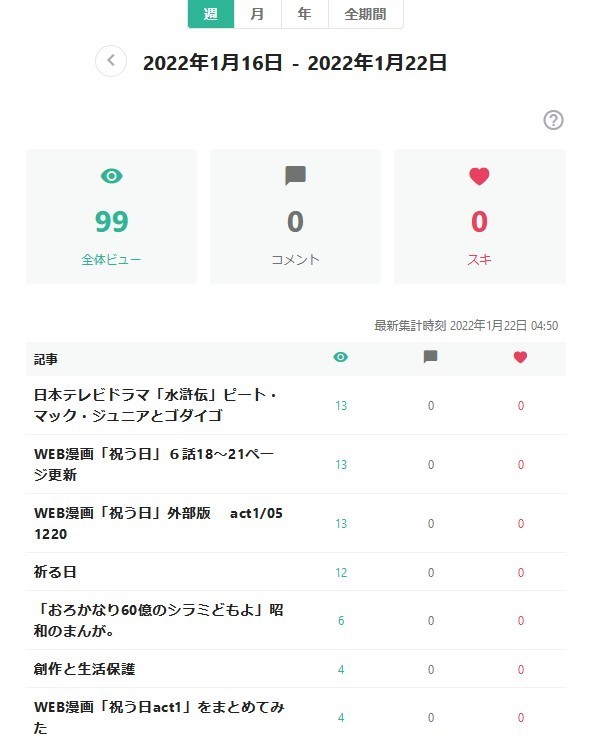Open article 「おろかなり60億のシラミどもよ」
Viewport: 592px width, 743px height.
click(x=158, y=620)
